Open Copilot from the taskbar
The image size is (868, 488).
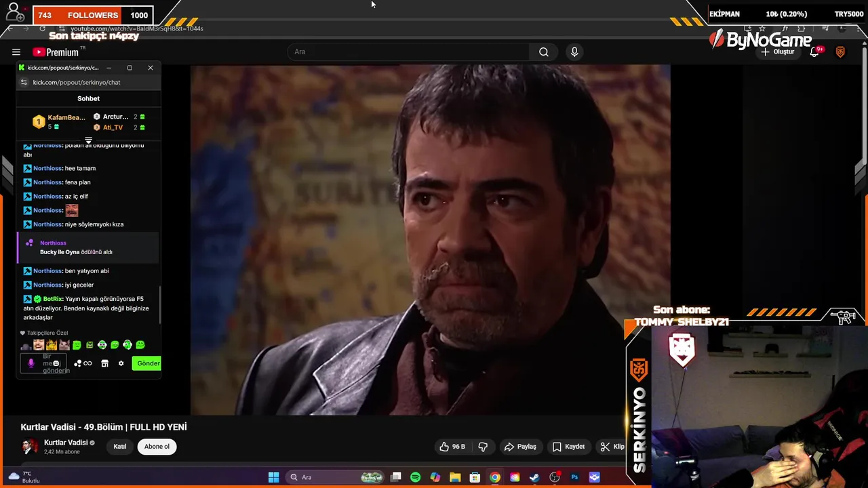coord(435,477)
